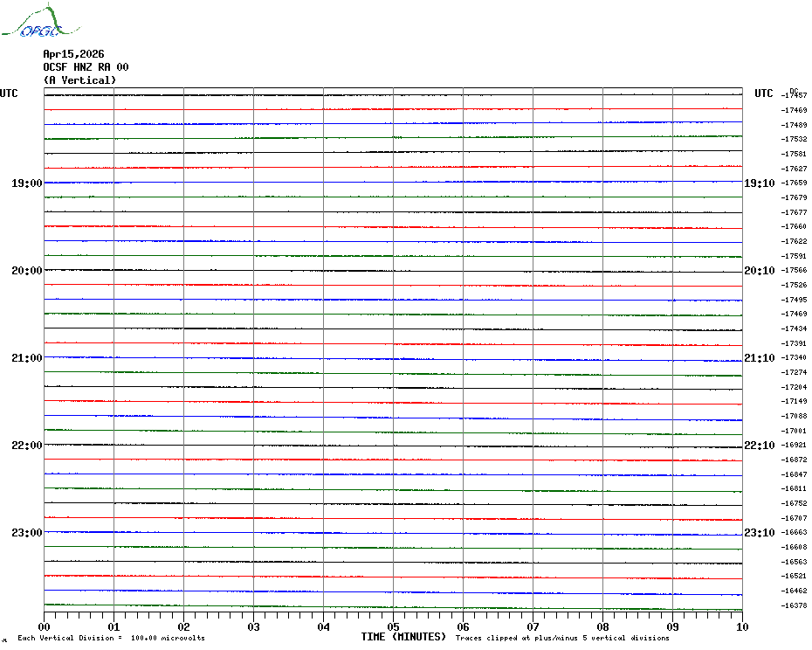Click 'Each Vertical Division = 100.00 microvolts' note
The image size is (812, 650).
point(112,638)
